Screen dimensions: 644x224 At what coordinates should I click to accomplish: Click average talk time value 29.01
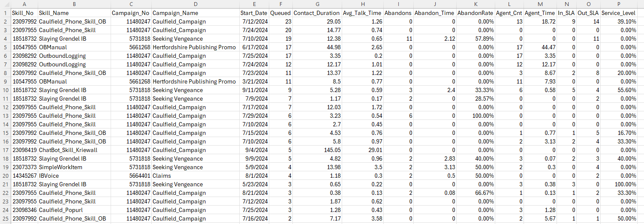[x=363, y=150]
